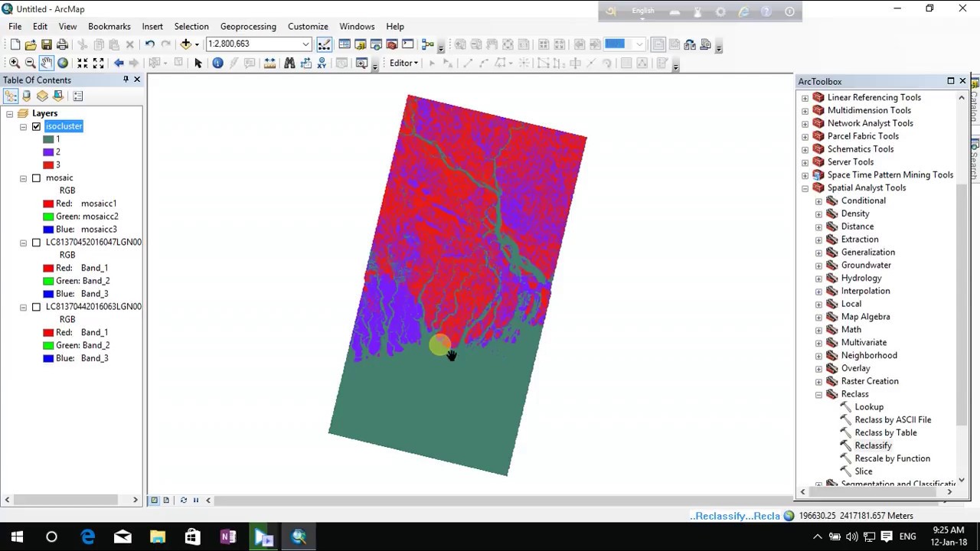This screenshot has width=980, height=551.
Task: List By Source in Table Of Contents
Action: click(26, 96)
